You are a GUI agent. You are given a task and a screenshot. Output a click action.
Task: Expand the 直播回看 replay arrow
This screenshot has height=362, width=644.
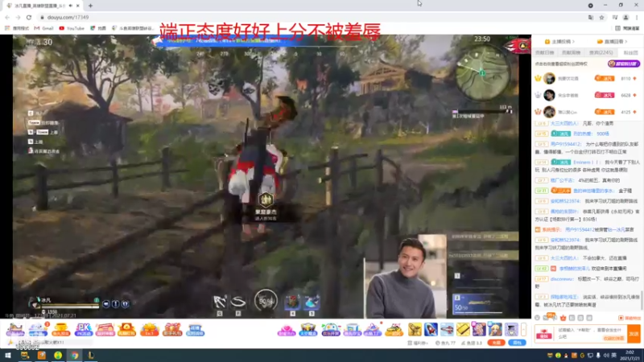pyautogui.click(x=626, y=42)
